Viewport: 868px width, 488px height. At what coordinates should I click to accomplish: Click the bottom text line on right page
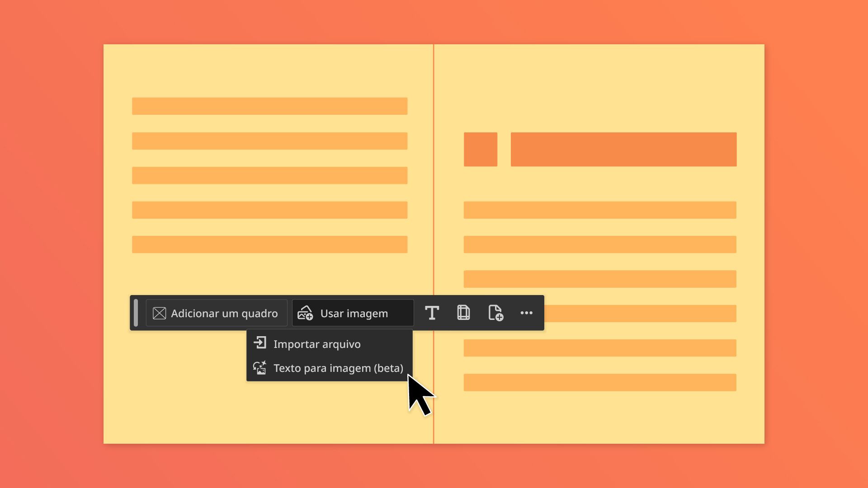coord(599,382)
